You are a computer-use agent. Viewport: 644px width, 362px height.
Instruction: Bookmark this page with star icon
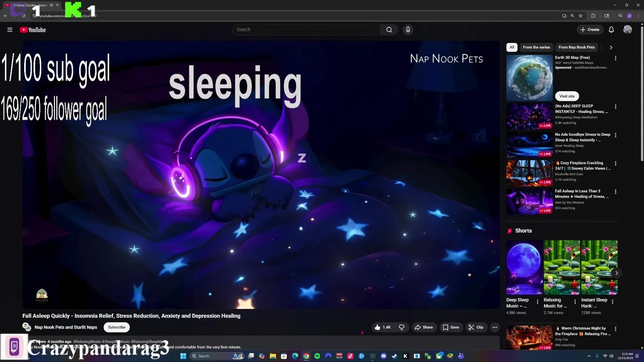pos(581,16)
